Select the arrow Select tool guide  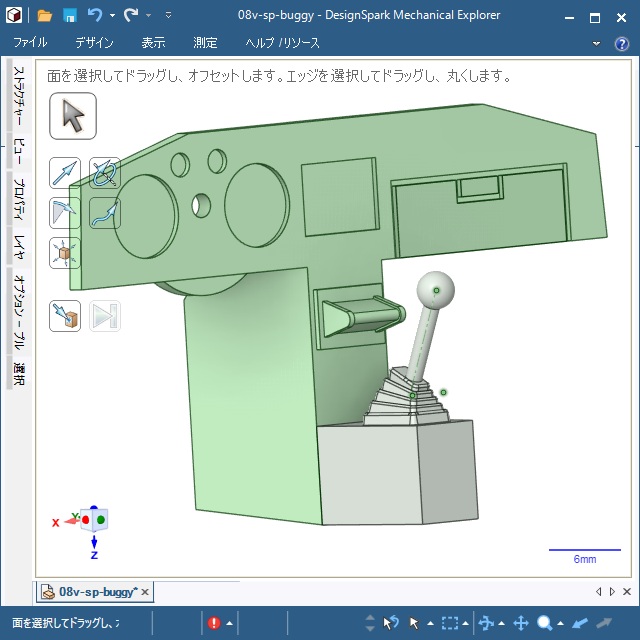click(73, 116)
